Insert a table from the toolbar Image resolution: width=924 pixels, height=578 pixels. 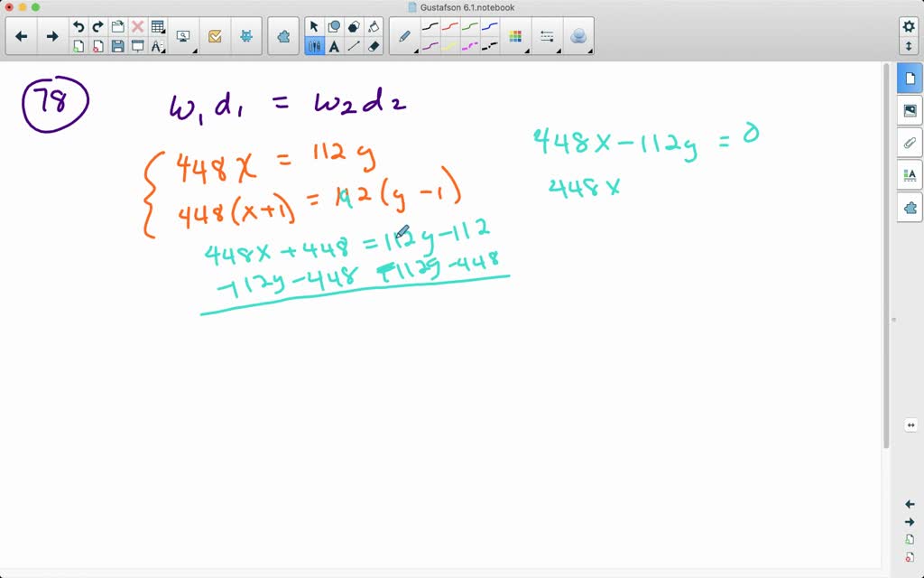(x=157, y=25)
